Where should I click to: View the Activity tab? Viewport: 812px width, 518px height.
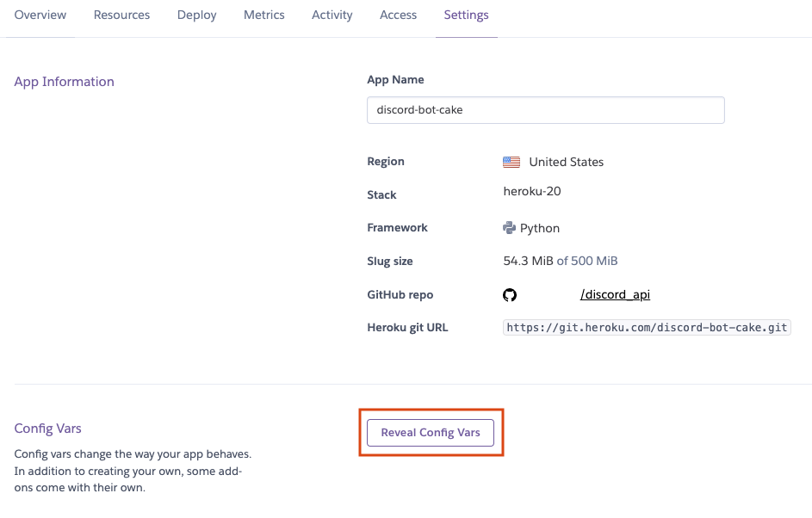click(332, 15)
